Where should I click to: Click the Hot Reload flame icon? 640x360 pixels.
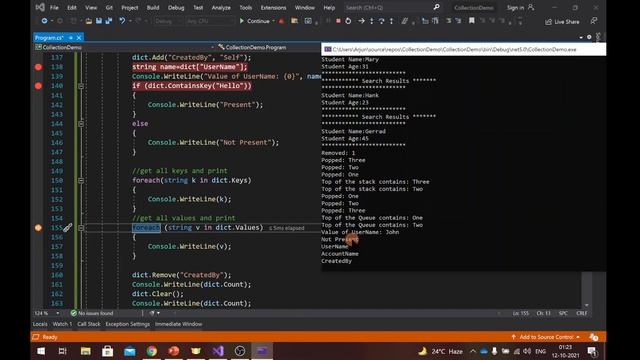point(281,21)
